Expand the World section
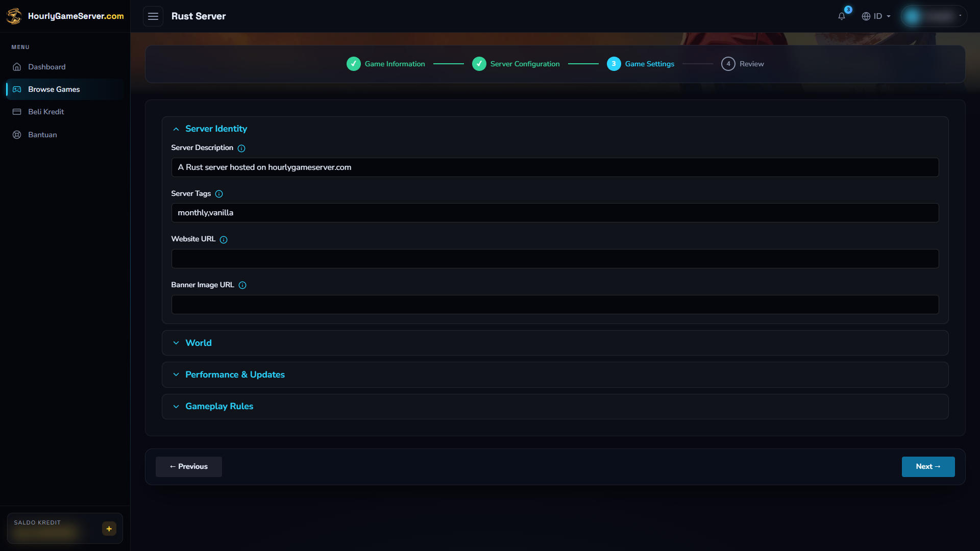Image resolution: width=980 pixels, height=551 pixels. 555,343
